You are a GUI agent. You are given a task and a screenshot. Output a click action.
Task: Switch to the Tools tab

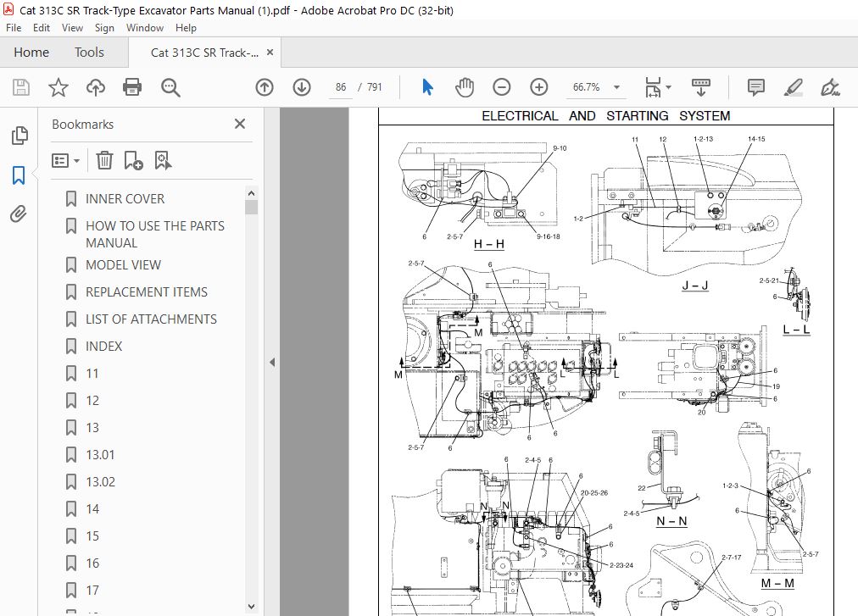89,53
